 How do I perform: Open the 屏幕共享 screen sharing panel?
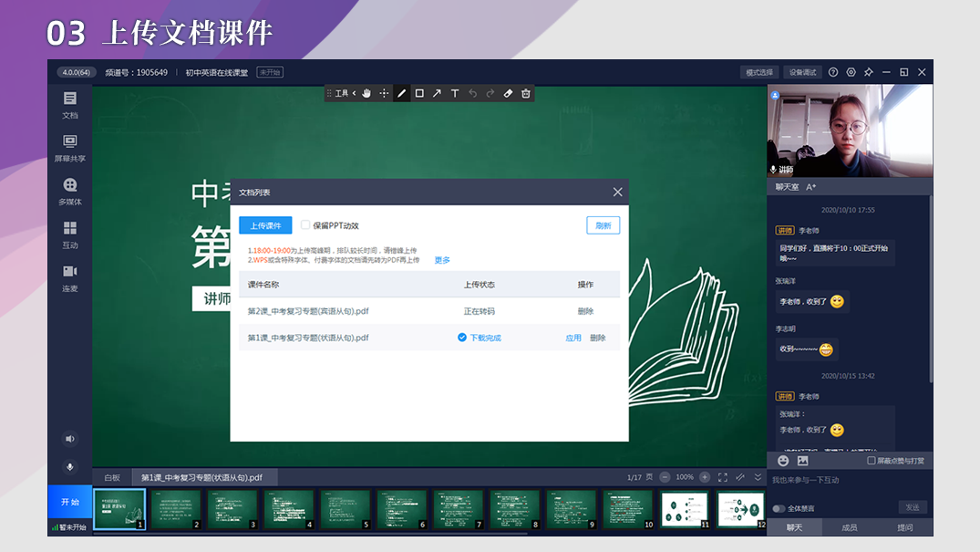pyautogui.click(x=70, y=148)
